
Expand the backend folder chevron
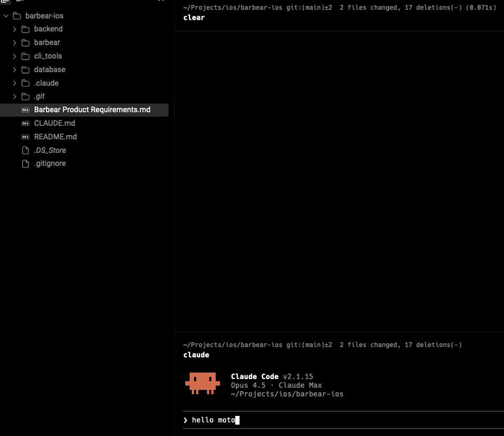pyautogui.click(x=15, y=29)
